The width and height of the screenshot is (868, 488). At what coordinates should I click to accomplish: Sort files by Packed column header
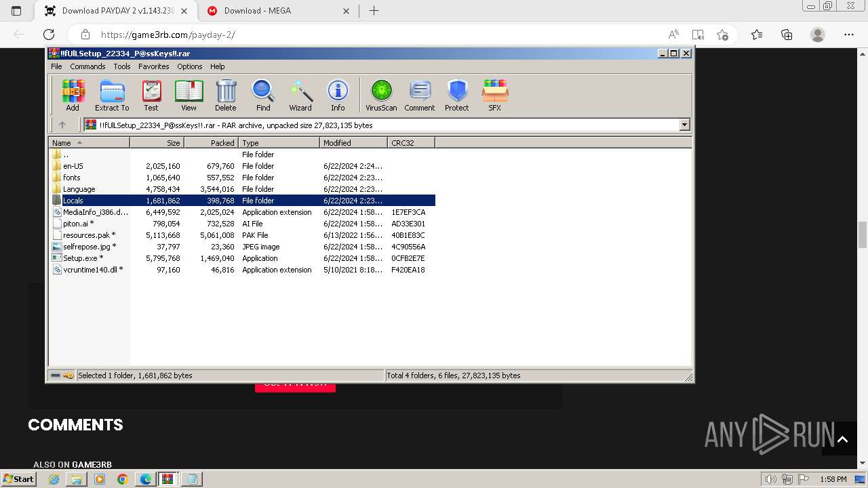[211, 143]
